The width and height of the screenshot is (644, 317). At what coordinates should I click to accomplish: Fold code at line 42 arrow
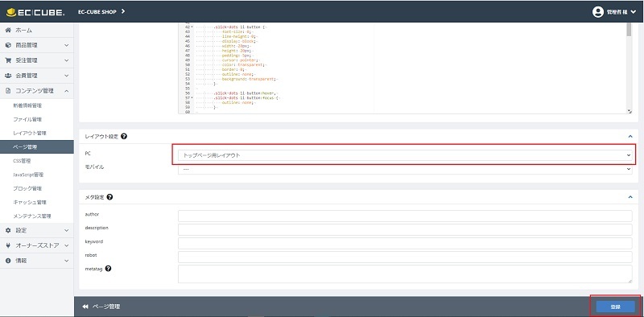click(192, 27)
